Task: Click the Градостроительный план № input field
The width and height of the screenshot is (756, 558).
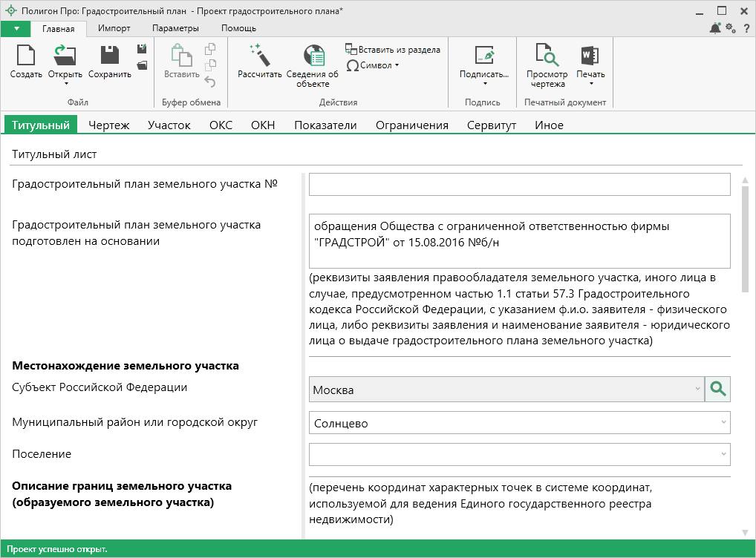Action: click(x=519, y=184)
